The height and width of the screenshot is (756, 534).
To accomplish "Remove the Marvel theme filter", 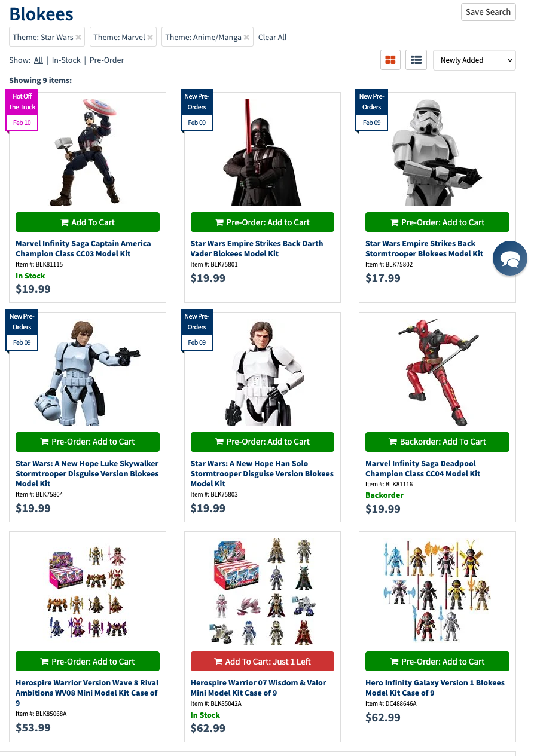I will point(150,37).
